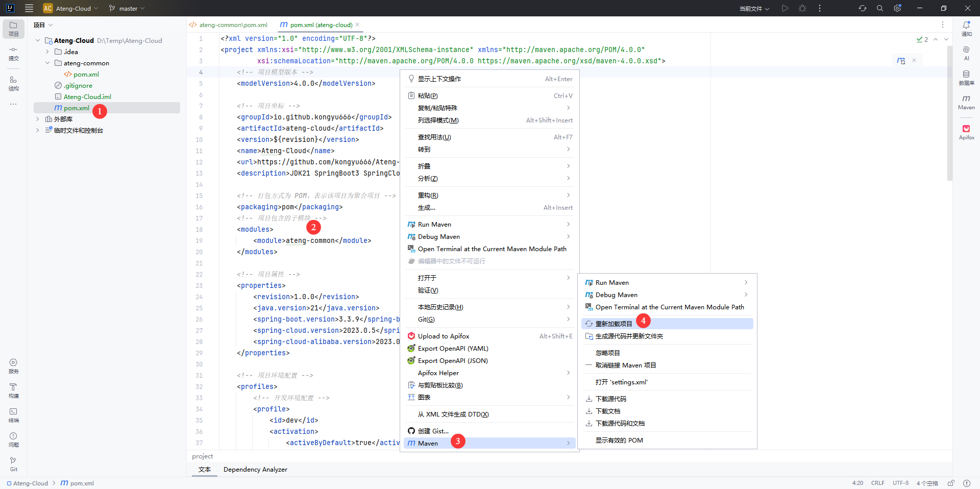Collapse the ateng-common module folder

(x=47, y=63)
